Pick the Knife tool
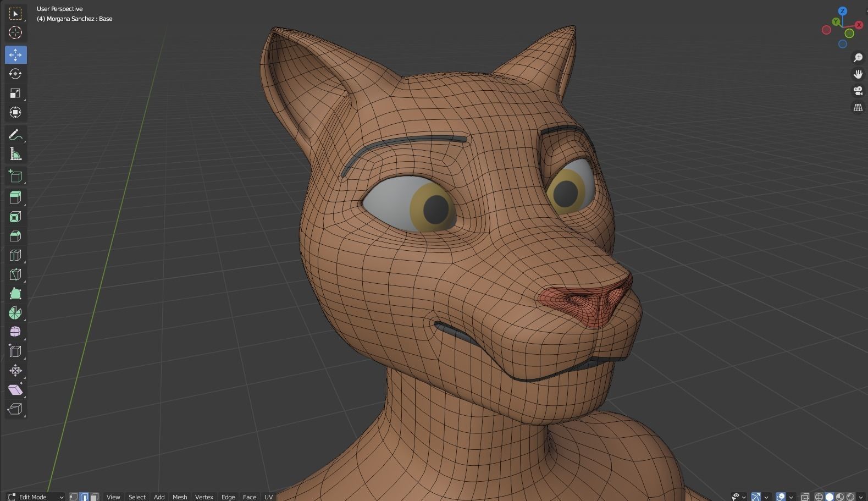This screenshot has width=868, height=501. (x=15, y=274)
